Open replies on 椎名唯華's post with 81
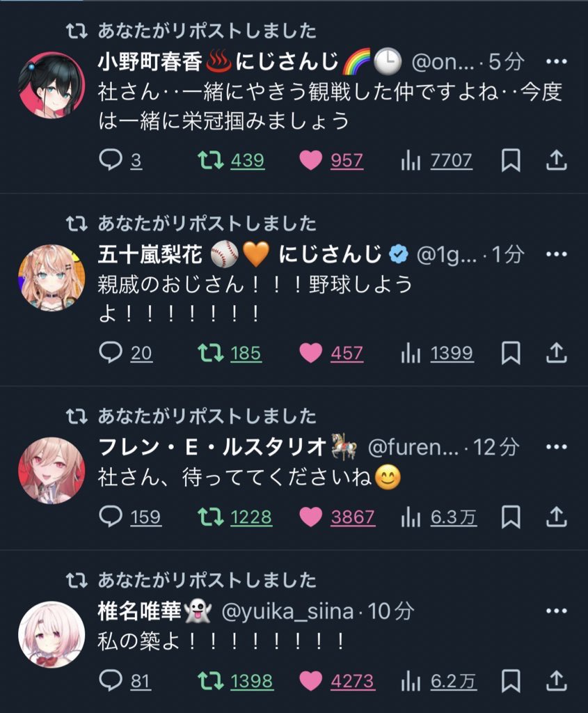588x713 pixels. pos(125,681)
